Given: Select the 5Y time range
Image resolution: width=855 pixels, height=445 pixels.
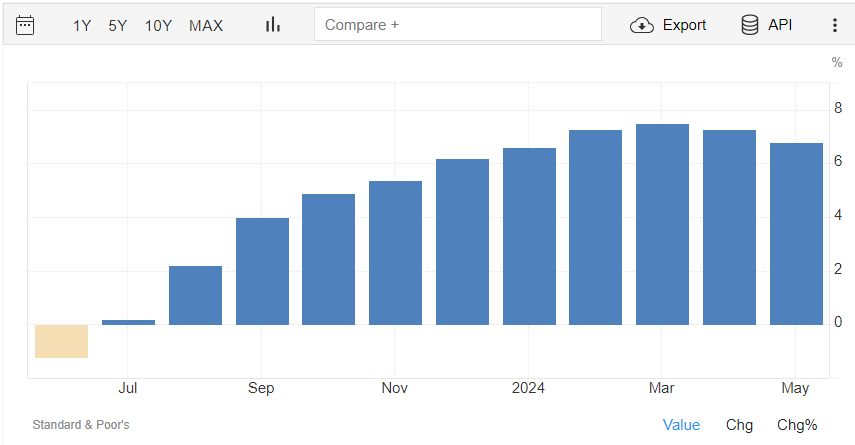Looking at the screenshot, I should pos(117,26).
